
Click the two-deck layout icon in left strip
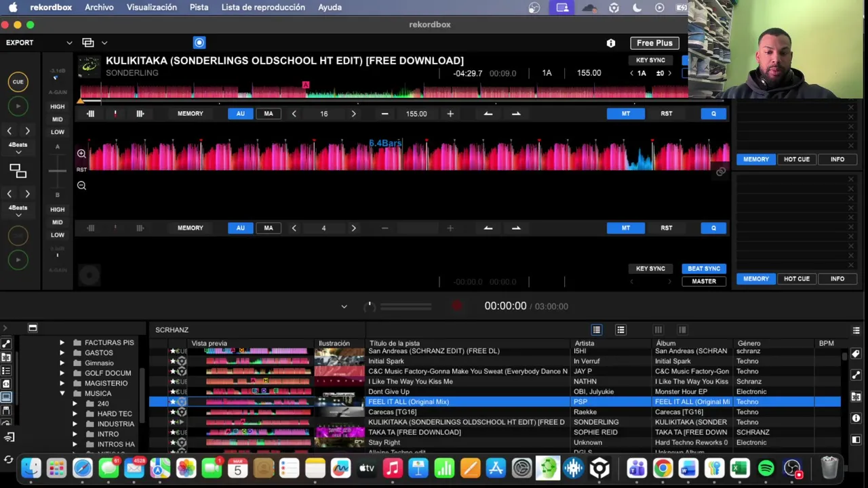pos(18,171)
